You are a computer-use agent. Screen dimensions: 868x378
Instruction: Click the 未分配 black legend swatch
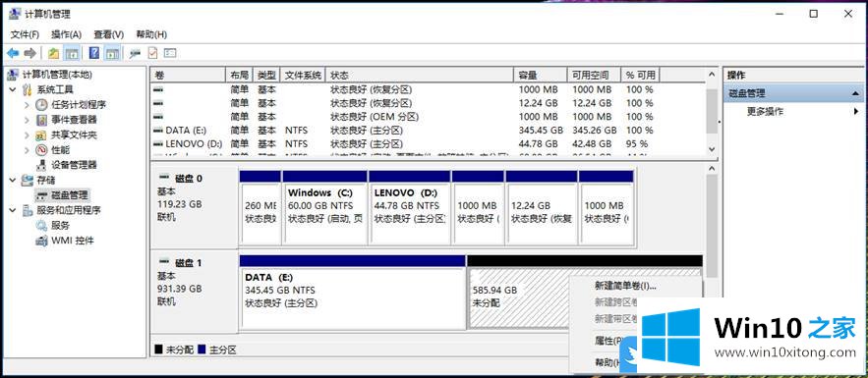158,350
